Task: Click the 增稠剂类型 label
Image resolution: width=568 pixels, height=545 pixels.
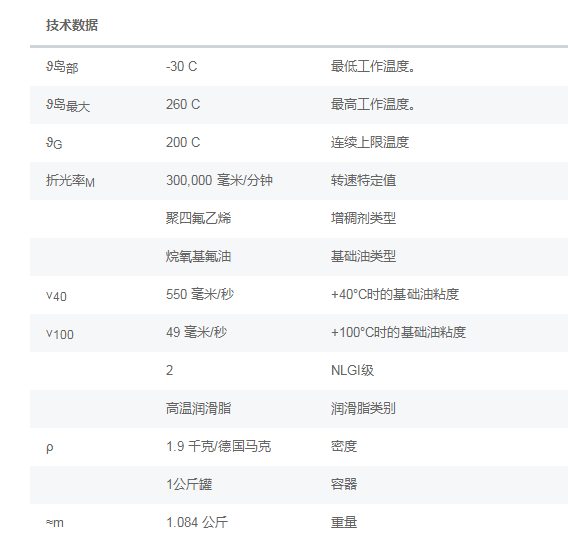Action: pyautogui.click(x=363, y=219)
